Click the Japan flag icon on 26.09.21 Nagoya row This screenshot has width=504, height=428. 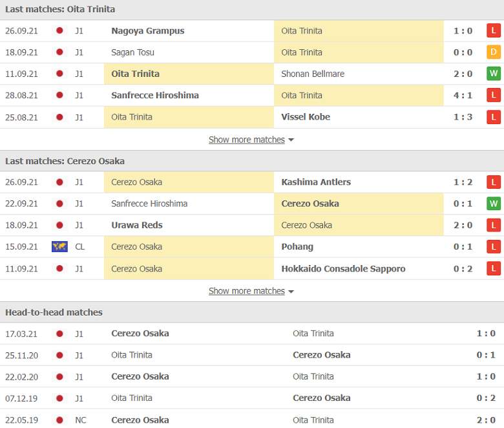pos(59,31)
